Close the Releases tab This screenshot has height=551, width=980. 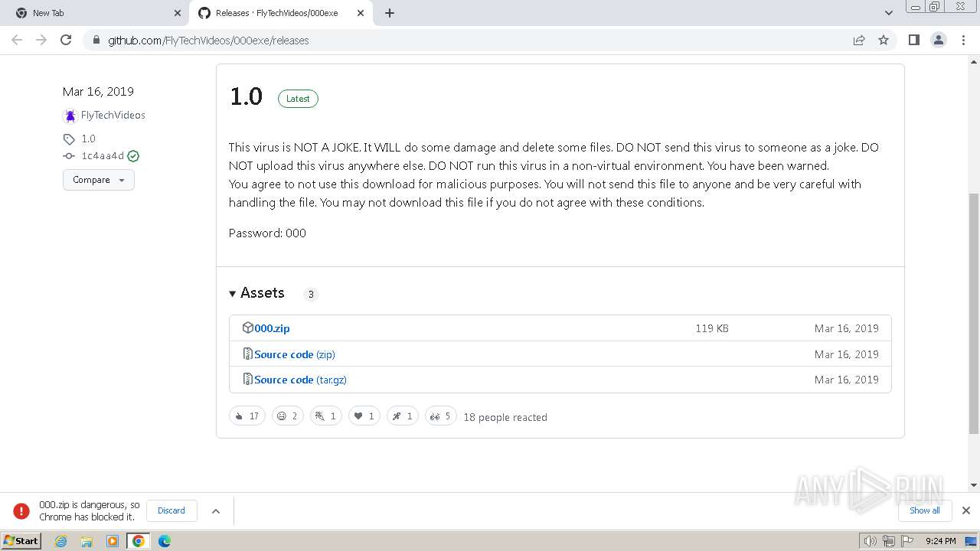[x=361, y=13]
